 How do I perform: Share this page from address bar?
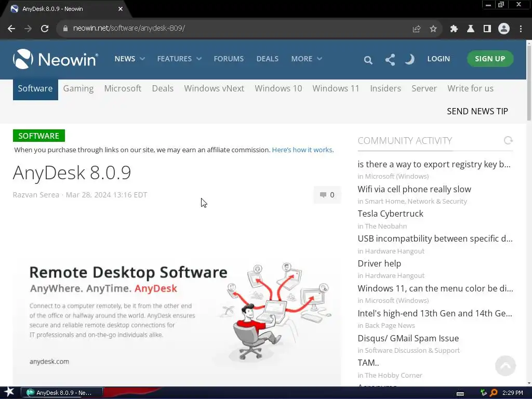[417, 29]
